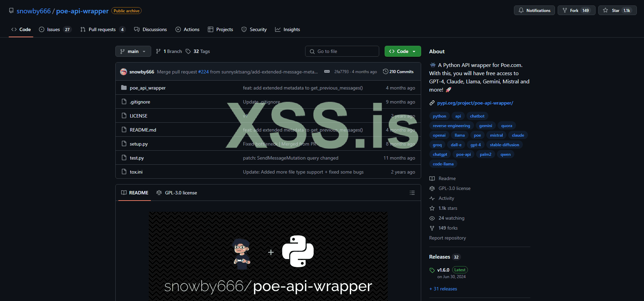
Task: Open the poe-api-wrapper repository link
Action: click(82, 11)
